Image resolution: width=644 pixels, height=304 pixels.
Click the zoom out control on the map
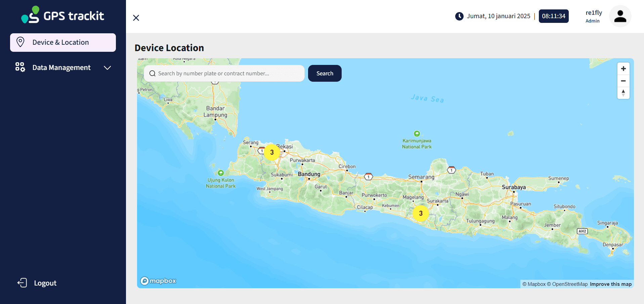coord(623,81)
